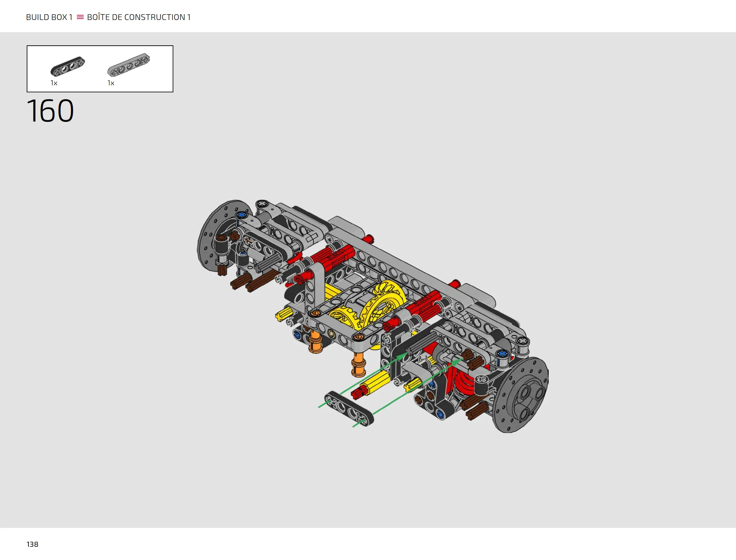Image resolution: width=736 pixels, height=560 pixels.
Task: Click the BOÎTE DE CONSTRUCTION 1 header text
Action: (139, 17)
